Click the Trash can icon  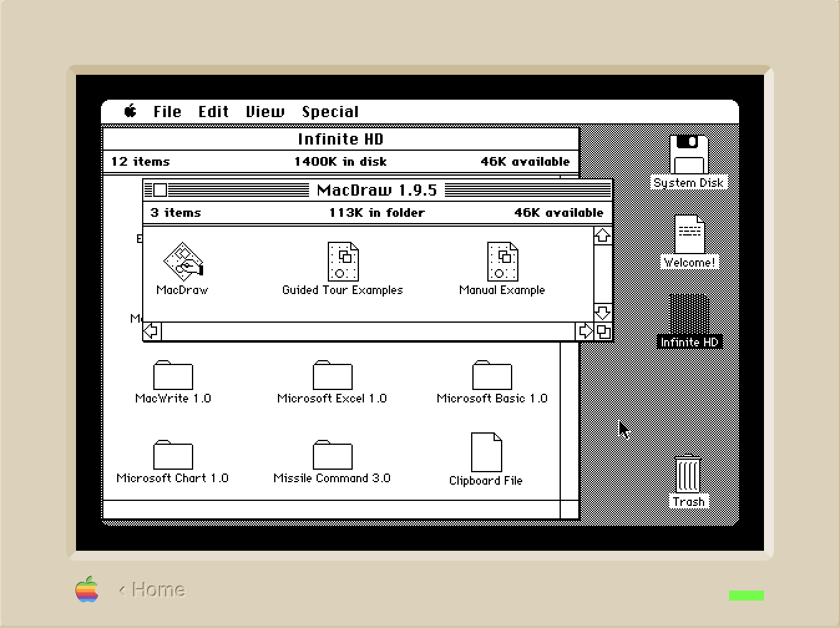pos(689,475)
